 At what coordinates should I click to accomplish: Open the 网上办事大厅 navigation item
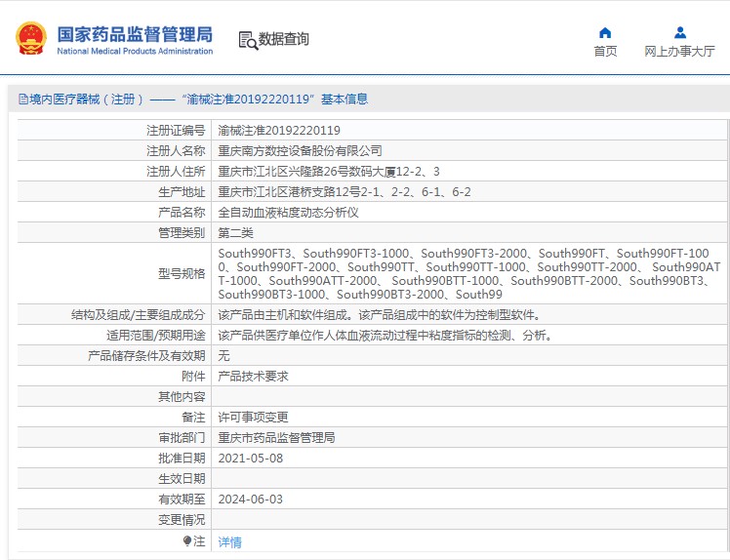(x=679, y=52)
